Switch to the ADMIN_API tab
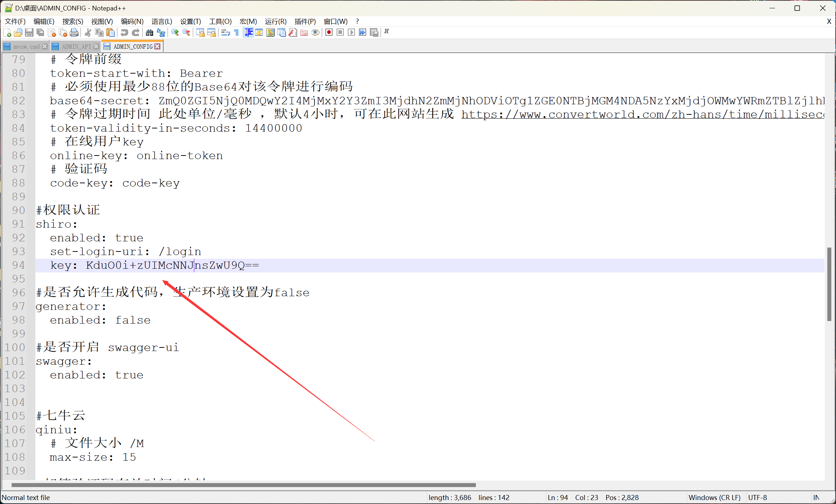The height and width of the screenshot is (504, 836). pyautogui.click(x=76, y=47)
